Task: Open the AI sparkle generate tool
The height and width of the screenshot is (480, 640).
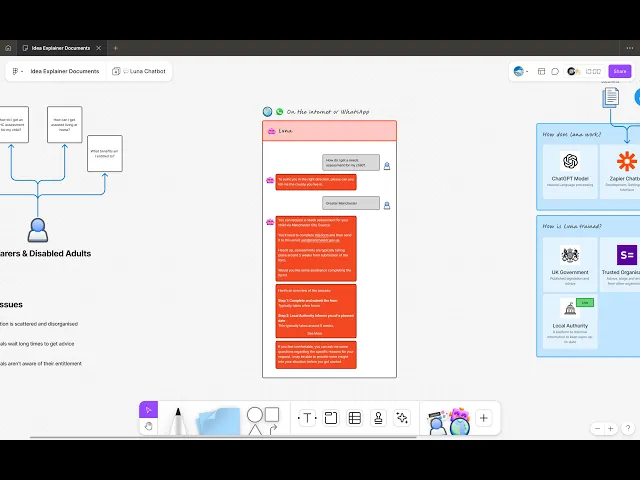Action: (402, 418)
